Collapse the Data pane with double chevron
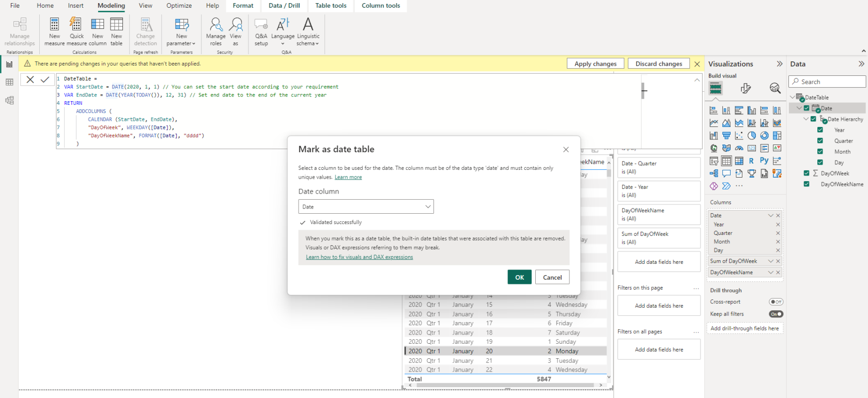Image resolution: width=868 pixels, height=398 pixels. [861, 64]
